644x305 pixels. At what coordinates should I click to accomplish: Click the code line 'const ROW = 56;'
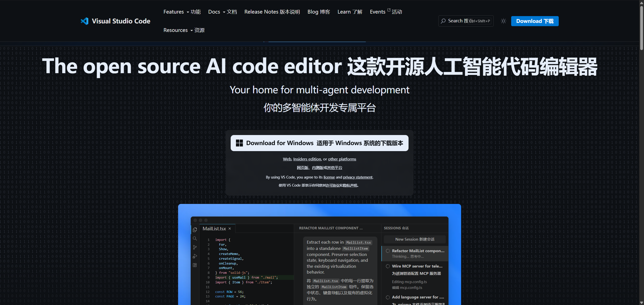point(229,292)
